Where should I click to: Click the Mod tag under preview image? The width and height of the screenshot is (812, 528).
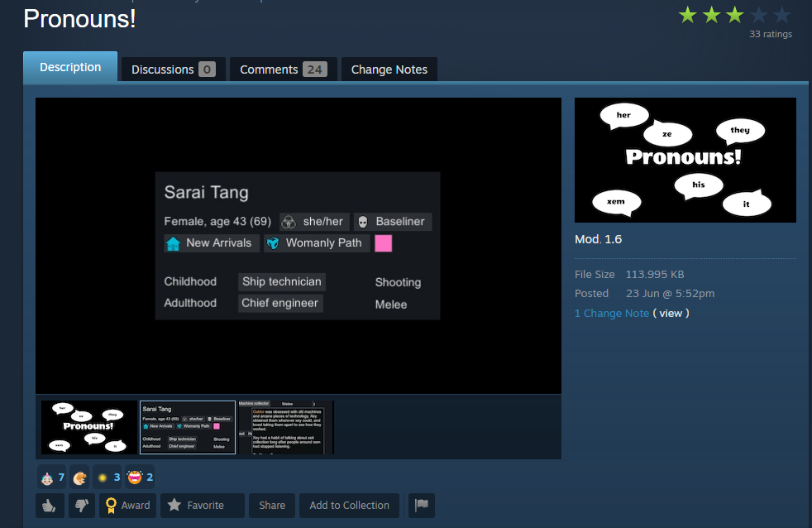[x=587, y=239]
